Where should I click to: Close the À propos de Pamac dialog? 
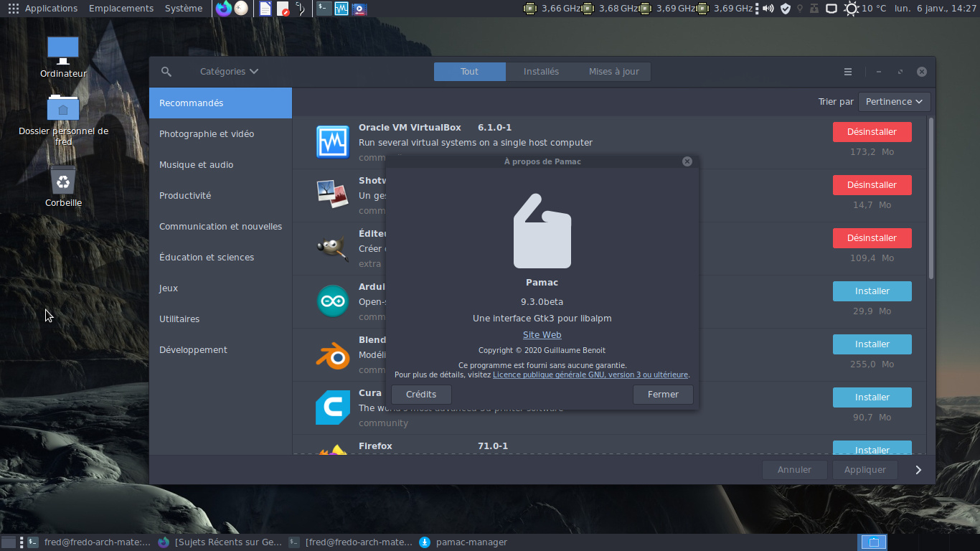(x=687, y=161)
